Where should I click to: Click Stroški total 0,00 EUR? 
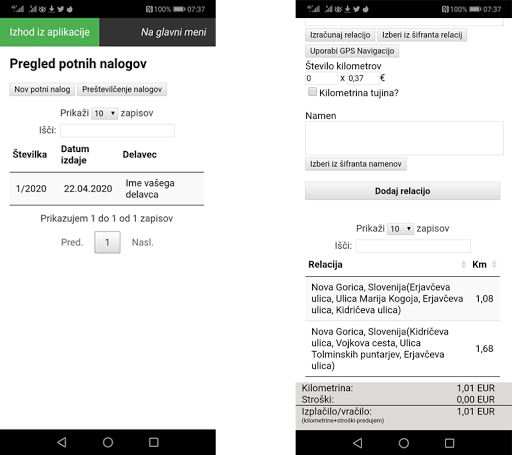coord(476,399)
